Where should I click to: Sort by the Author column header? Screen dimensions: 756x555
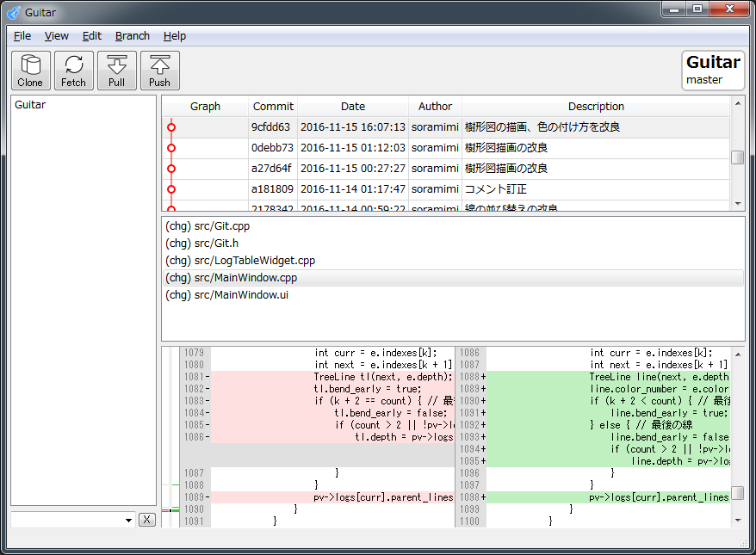[x=435, y=107]
